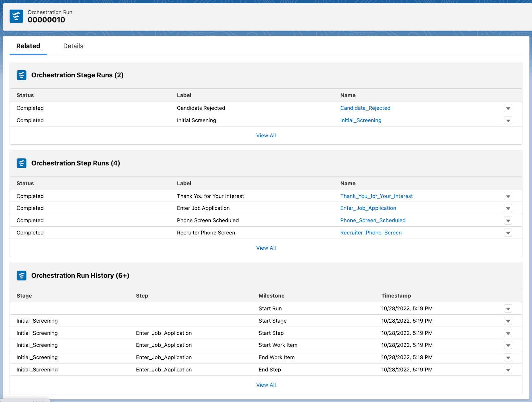This screenshot has height=402, width=532.
Task: Click the Orchestration Stage Runs section icon
Action: click(x=21, y=75)
